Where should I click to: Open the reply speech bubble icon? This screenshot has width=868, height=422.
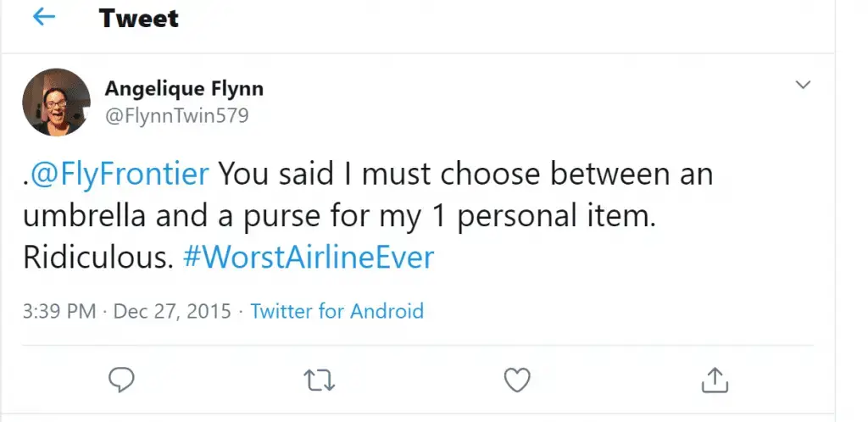point(120,380)
